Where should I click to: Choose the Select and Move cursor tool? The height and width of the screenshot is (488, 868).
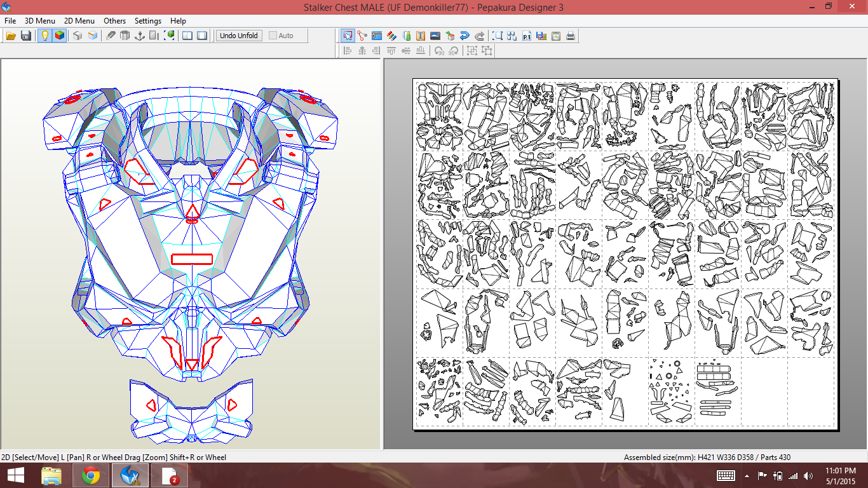click(x=348, y=36)
